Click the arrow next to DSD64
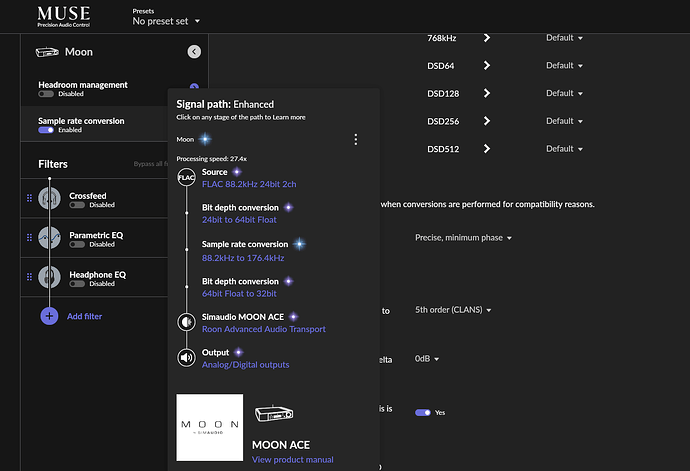The image size is (690, 471). pos(487,66)
